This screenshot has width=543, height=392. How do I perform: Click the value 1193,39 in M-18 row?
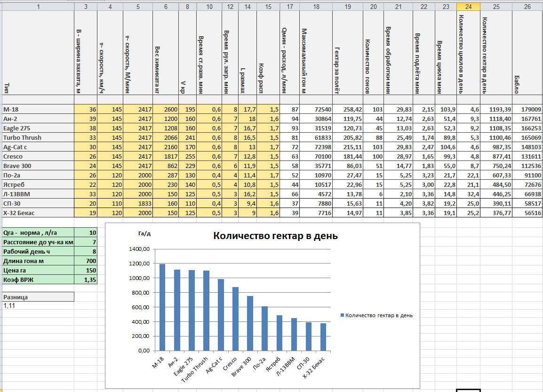coord(496,110)
